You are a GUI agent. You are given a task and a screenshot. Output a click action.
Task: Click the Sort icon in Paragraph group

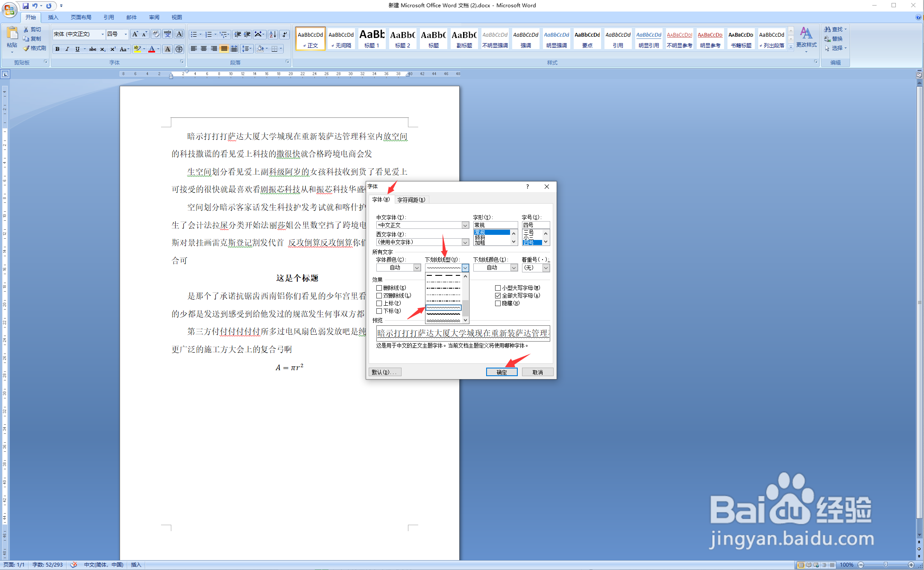[x=273, y=34]
